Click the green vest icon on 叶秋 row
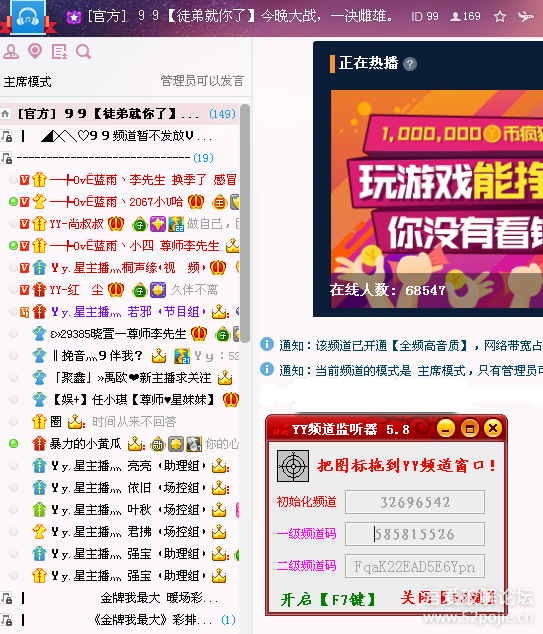This screenshot has height=634, width=543. (x=39, y=509)
